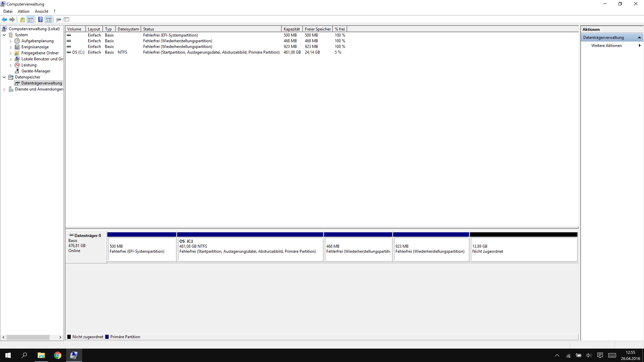Click the Leistung performance icon
The image size is (644, 362).
[x=17, y=65]
